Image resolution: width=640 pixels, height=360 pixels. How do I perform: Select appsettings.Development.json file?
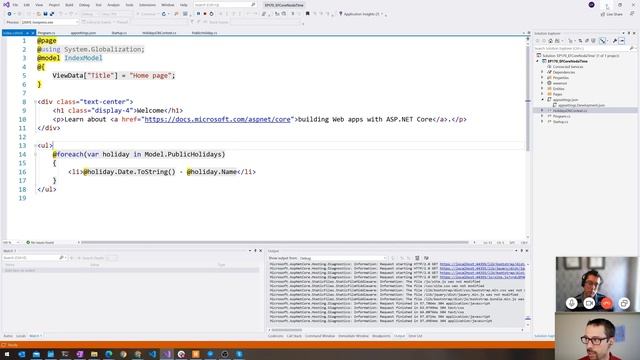pos(581,105)
